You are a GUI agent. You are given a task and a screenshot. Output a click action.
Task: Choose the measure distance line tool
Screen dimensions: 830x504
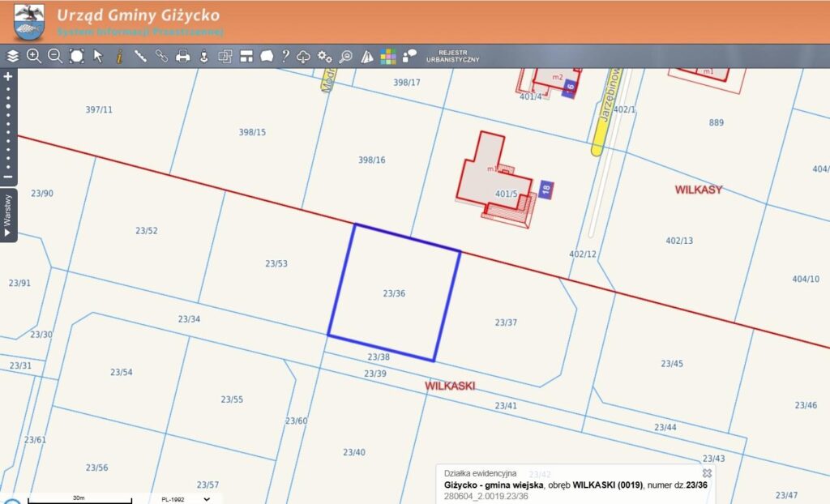point(140,56)
